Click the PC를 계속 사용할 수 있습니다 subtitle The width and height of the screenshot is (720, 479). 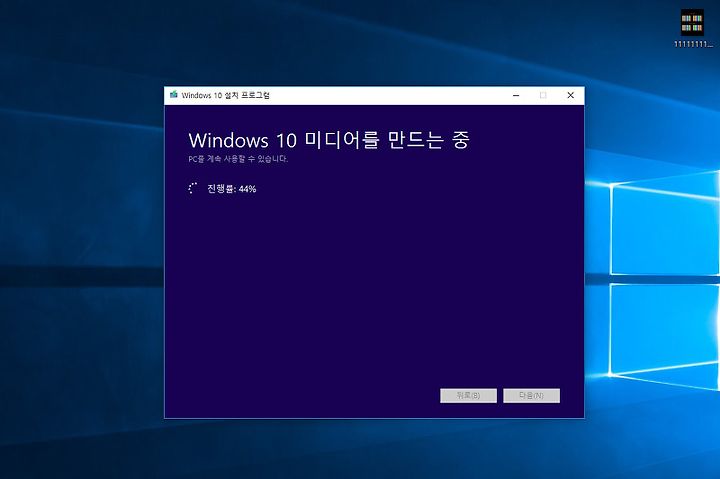point(238,159)
